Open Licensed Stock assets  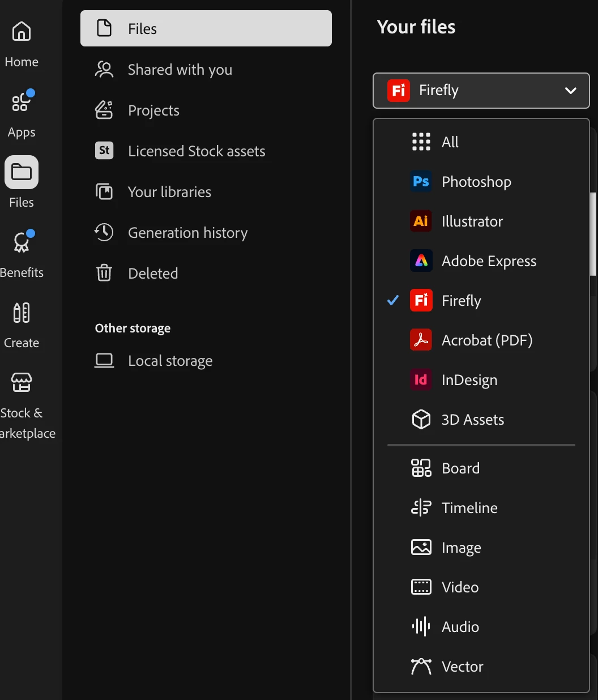(x=206, y=151)
